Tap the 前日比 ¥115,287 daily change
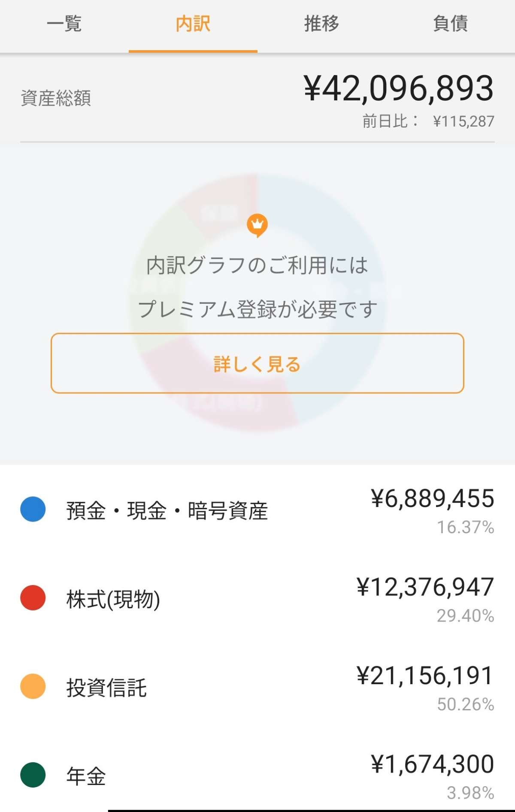The image size is (515, 812). tap(428, 121)
